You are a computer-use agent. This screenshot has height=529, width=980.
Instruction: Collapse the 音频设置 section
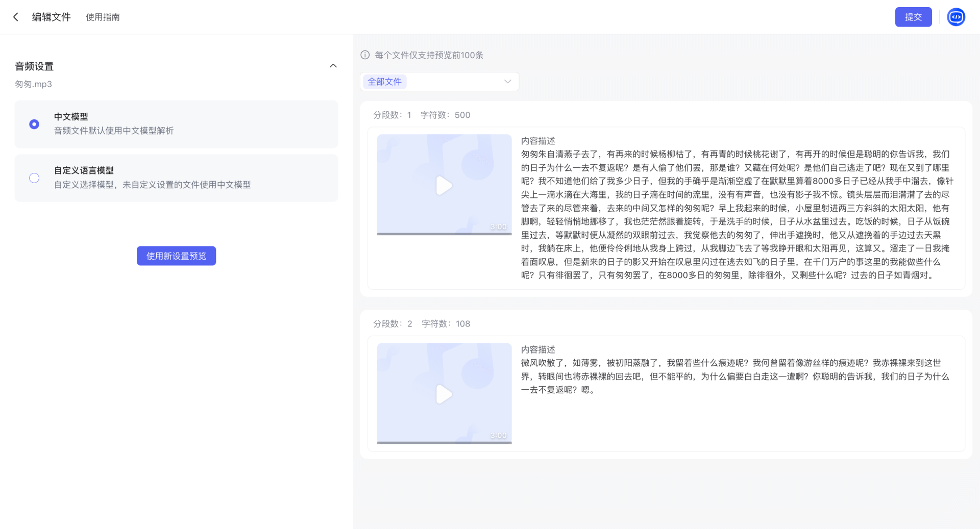333,65
